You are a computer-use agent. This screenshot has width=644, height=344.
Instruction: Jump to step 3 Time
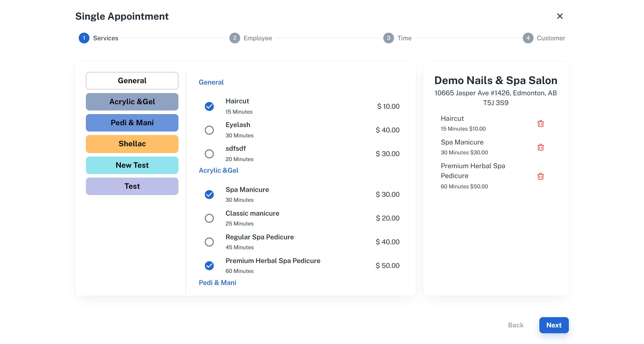pos(388,38)
